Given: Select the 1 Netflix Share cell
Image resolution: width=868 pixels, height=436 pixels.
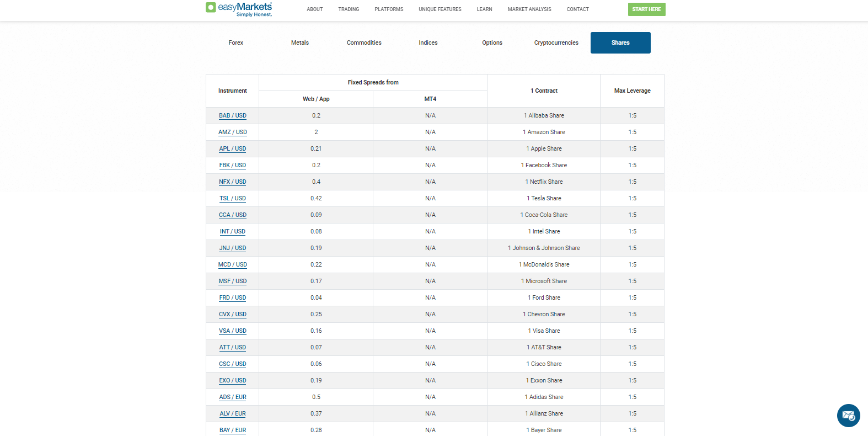Looking at the screenshot, I should click(544, 182).
